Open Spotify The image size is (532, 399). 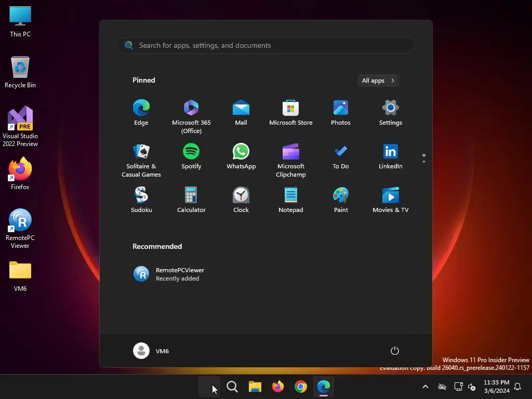tap(191, 157)
